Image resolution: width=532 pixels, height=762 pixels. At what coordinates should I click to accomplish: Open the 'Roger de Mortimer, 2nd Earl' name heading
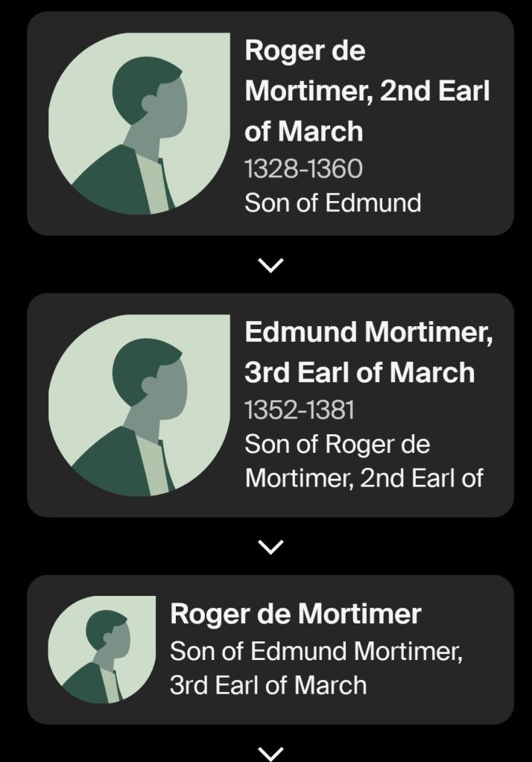pyautogui.click(x=367, y=91)
